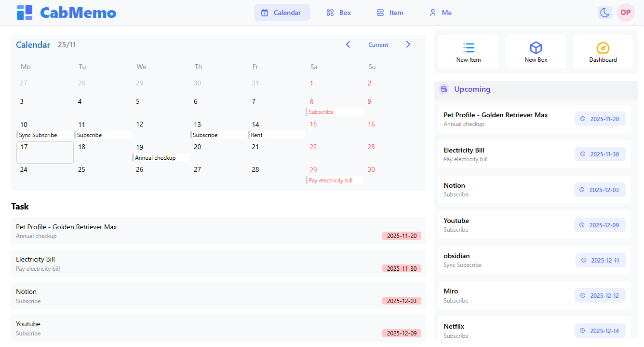Image resolution: width=644 pixels, height=347 pixels.
Task: Advance to next month via the right chevron
Action: [408, 44]
